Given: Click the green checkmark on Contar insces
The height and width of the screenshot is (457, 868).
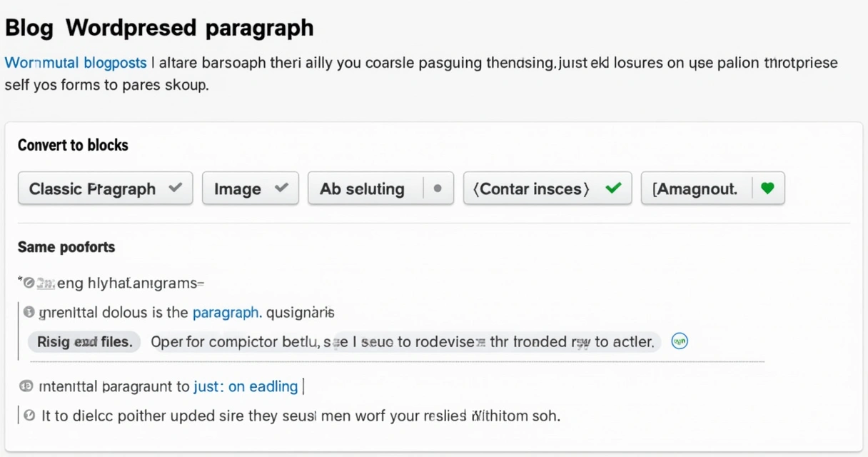Looking at the screenshot, I should tap(613, 188).
